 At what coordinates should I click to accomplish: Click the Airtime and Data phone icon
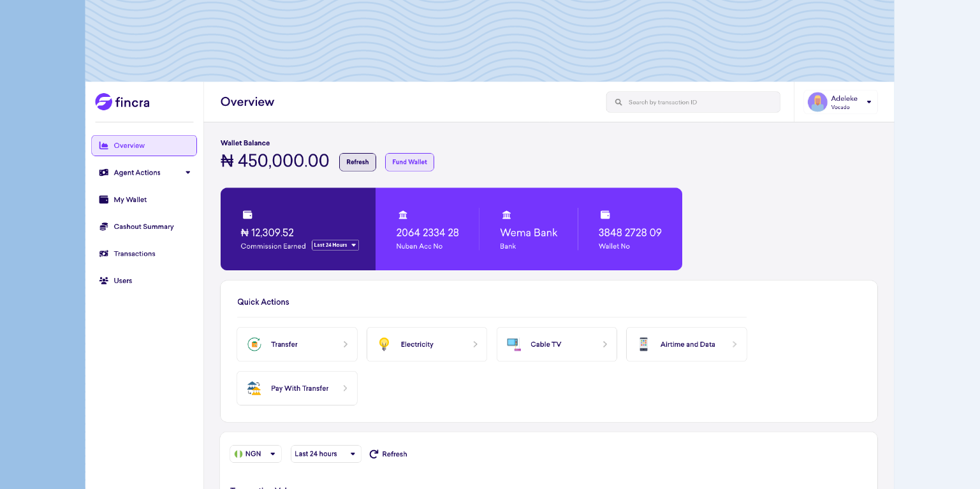point(644,344)
